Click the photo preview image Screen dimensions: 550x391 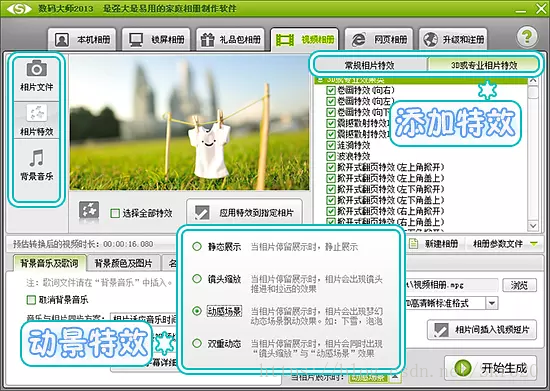point(189,123)
